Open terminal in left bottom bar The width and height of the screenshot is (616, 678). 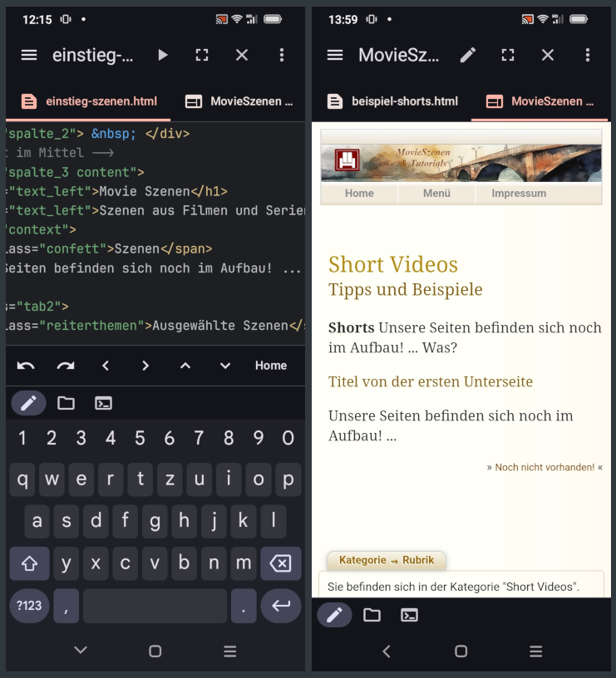(103, 404)
